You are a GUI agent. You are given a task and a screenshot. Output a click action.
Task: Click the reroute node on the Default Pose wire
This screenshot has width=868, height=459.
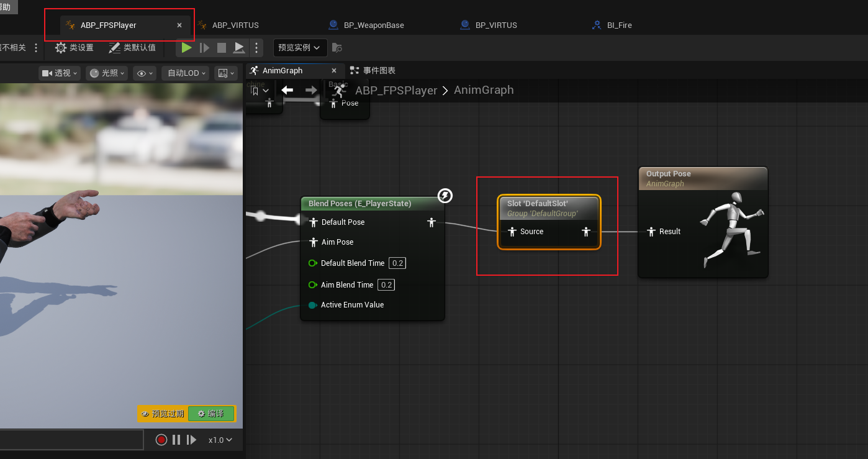click(261, 216)
